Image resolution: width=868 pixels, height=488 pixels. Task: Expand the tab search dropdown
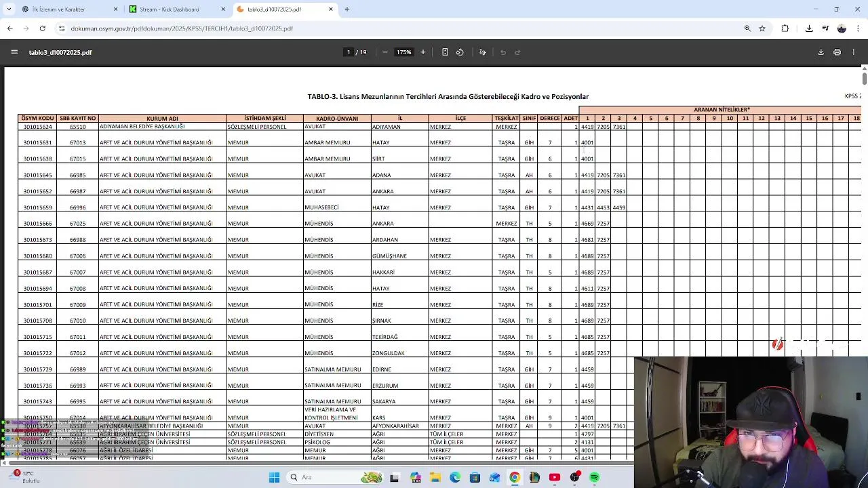click(9, 9)
